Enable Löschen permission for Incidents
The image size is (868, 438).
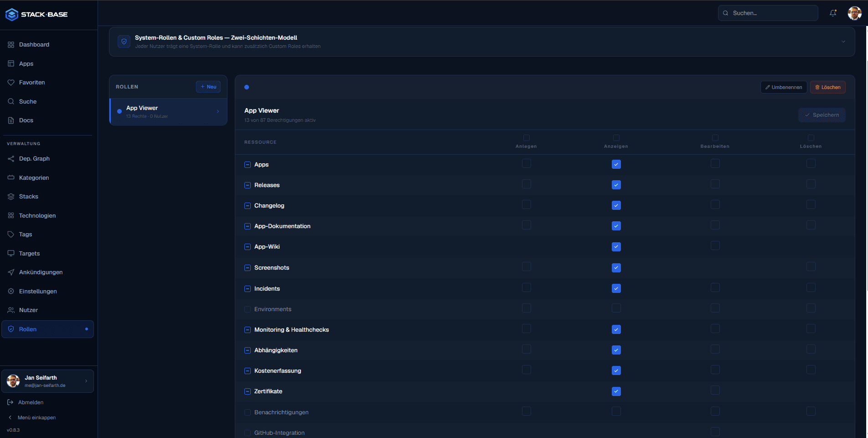click(811, 288)
